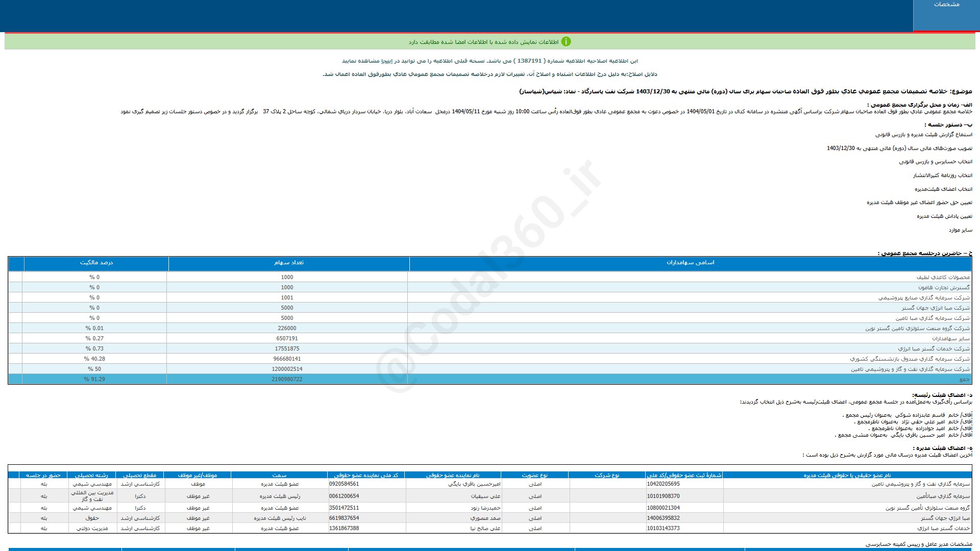The image size is (980, 551).
Task: Click position نايب رئيس هيئت مديره
Action: pos(279,518)
